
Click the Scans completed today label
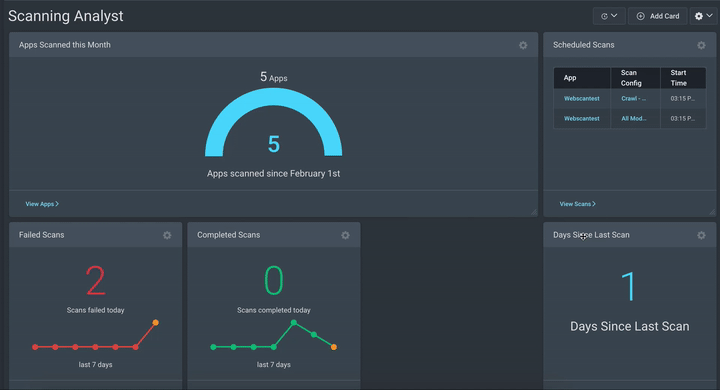click(274, 310)
